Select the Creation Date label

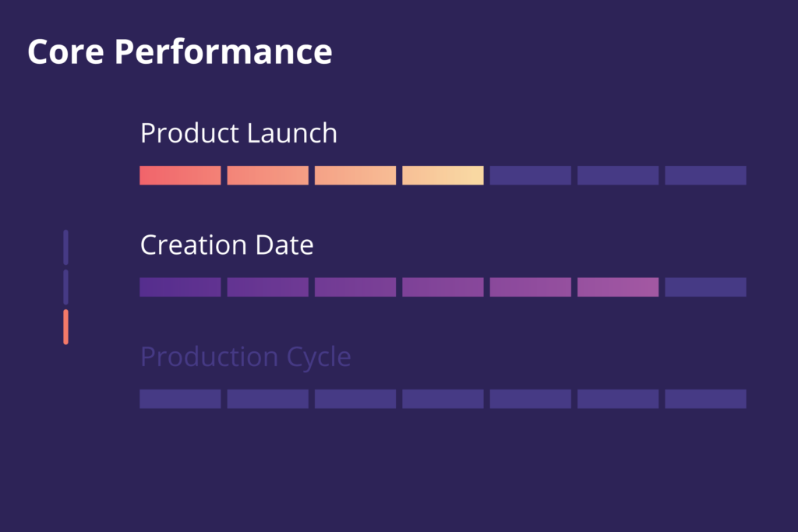tap(227, 245)
